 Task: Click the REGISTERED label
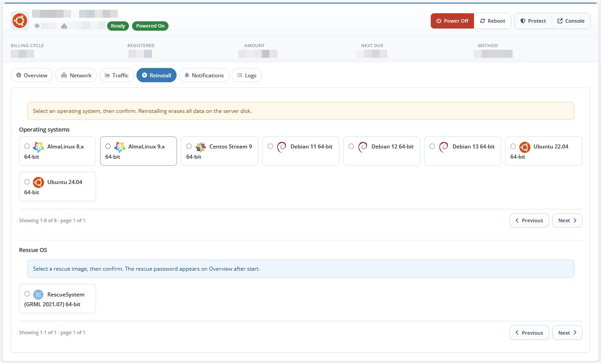coord(141,45)
